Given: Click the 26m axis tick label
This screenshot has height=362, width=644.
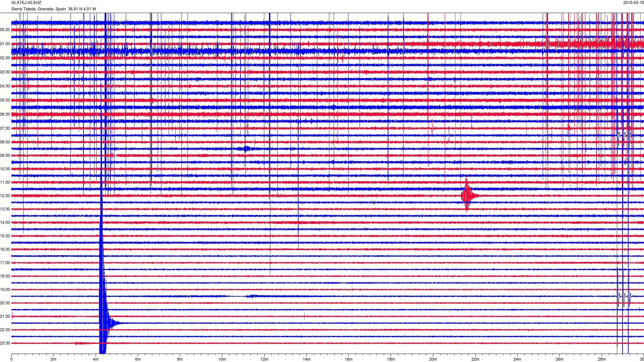Looking at the screenshot, I should point(559,359).
